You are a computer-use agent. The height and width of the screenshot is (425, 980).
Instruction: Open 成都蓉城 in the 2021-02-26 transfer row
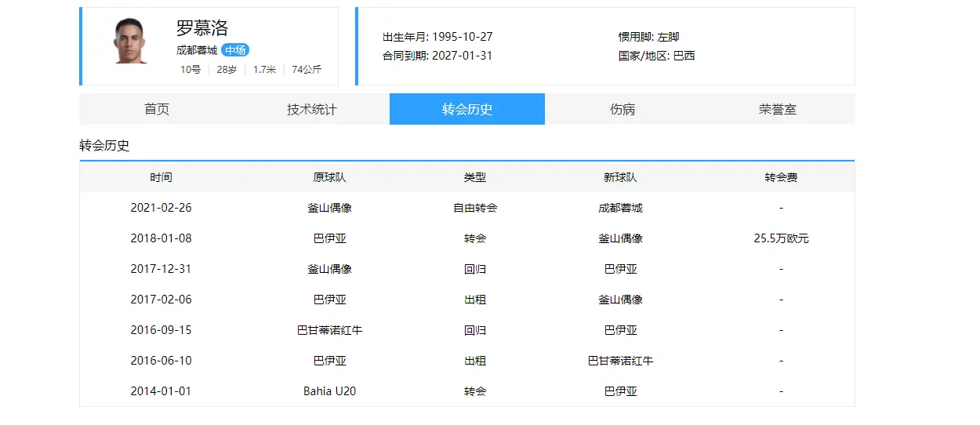click(x=620, y=208)
